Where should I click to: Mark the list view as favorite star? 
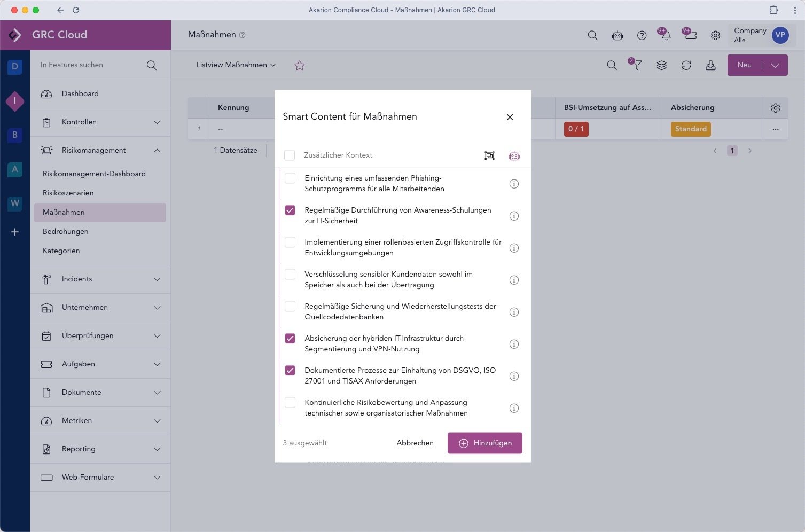click(x=299, y=65)
